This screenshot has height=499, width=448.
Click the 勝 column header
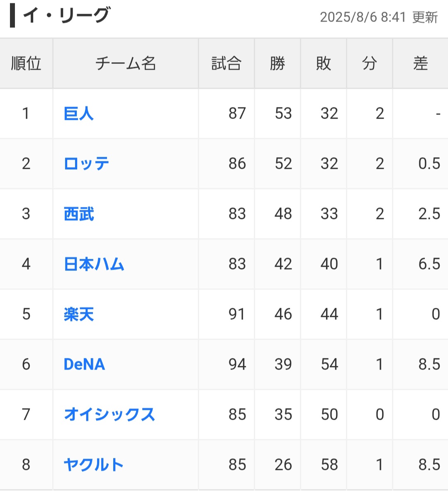[278, 63]
